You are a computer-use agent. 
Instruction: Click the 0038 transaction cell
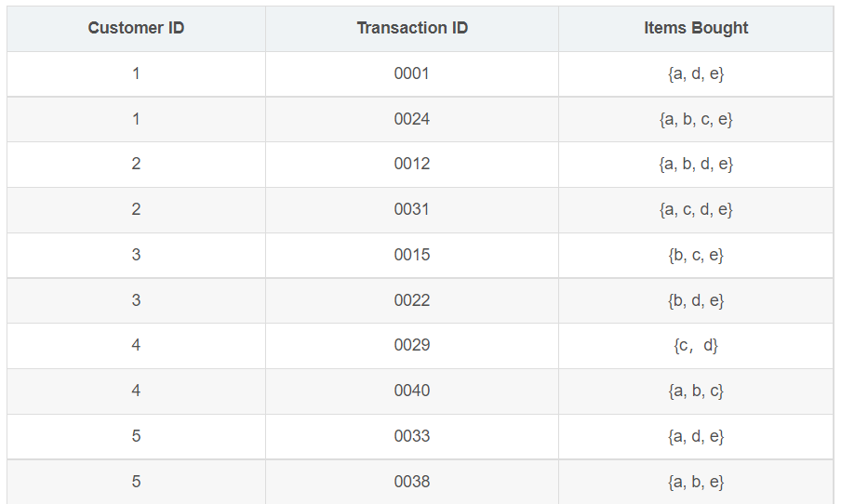(x=412, y=482)
